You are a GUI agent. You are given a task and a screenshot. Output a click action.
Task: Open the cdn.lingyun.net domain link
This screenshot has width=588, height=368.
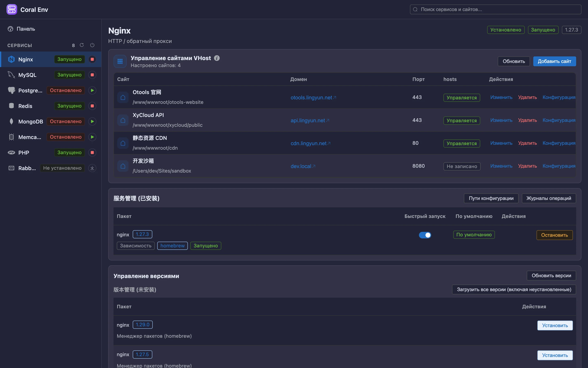[311, 143]
